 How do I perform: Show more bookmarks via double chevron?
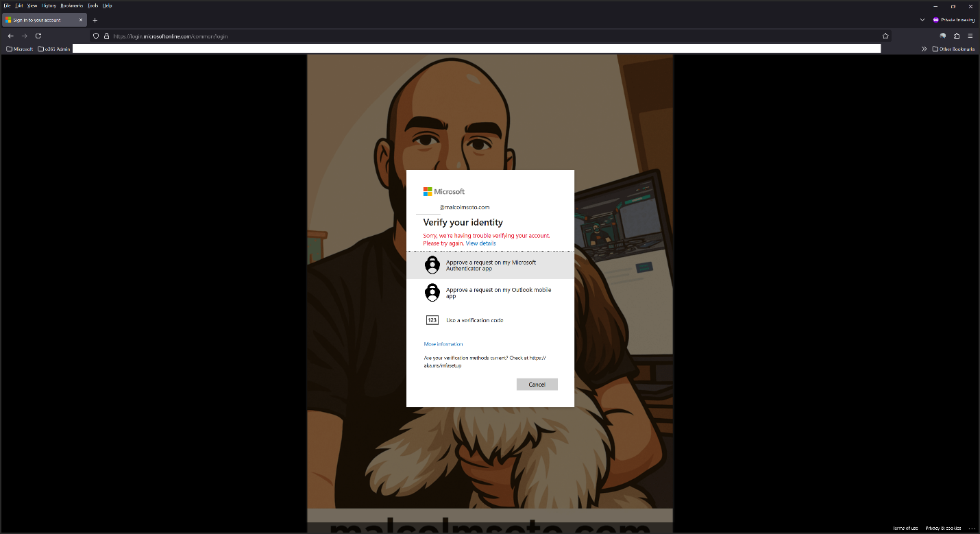tap(924, 49)
